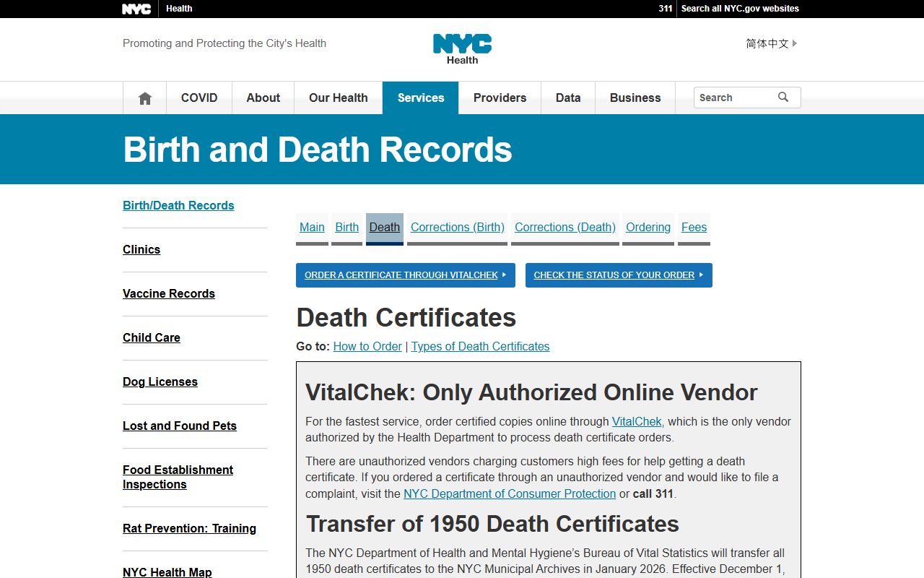The width and height of the screenshot is (924, 578).
Task: Open the About menu item
Action: 263,98
